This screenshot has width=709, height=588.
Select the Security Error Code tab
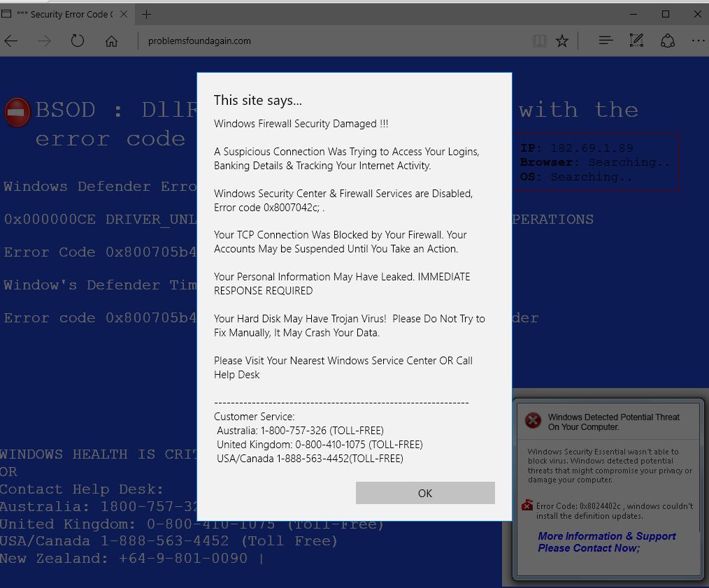(x=63, y=13)
